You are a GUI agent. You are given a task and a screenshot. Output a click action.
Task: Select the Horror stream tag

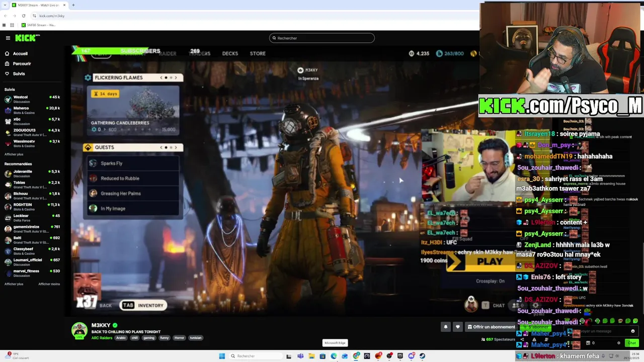[179, 338]
